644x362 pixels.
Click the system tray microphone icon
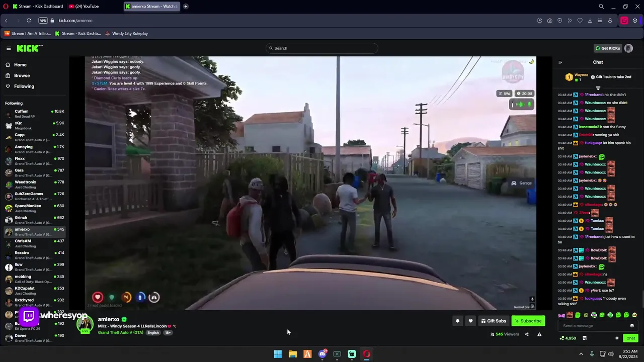coord(592,354)
